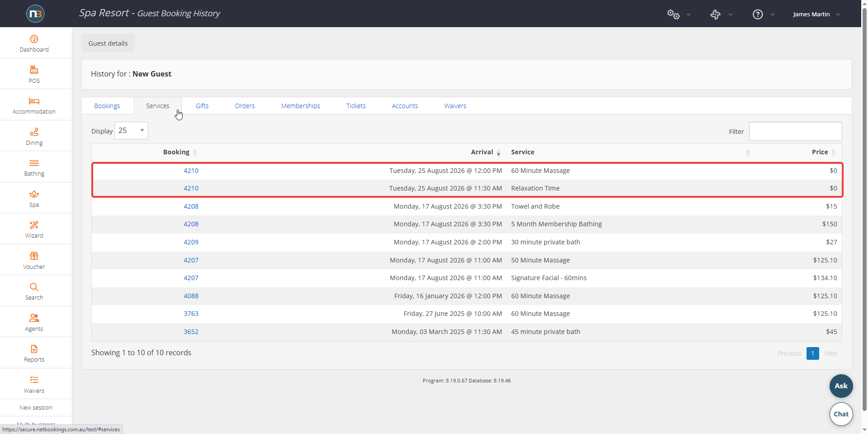The image size is (868, 434).
Task: Switch to the Bookings tab
Action: point(107,106)
